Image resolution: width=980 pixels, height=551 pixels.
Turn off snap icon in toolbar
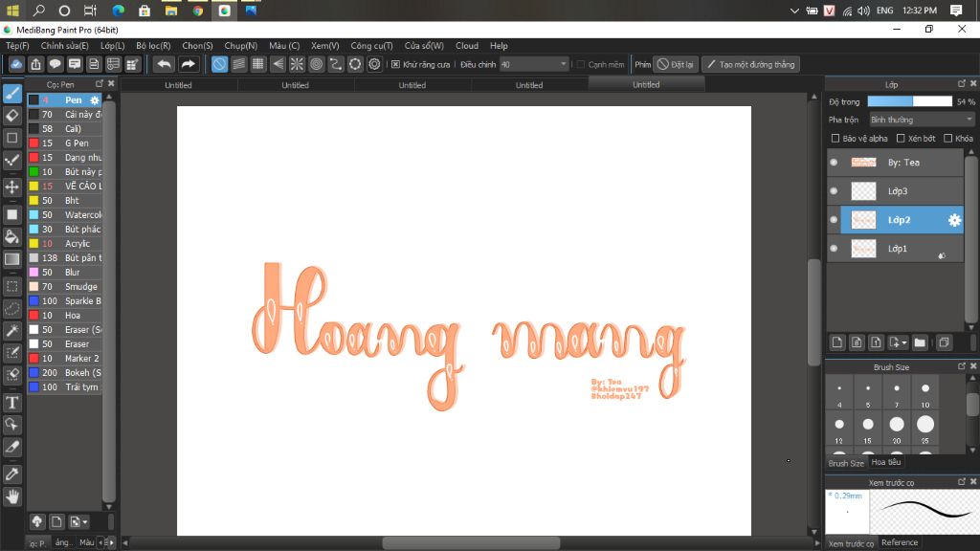(x=219, y=64)
